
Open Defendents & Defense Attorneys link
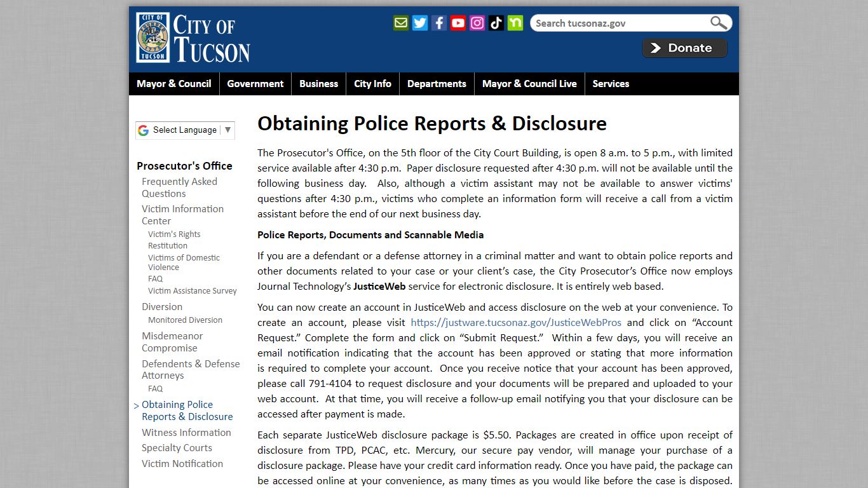click(x=191, y=370)
